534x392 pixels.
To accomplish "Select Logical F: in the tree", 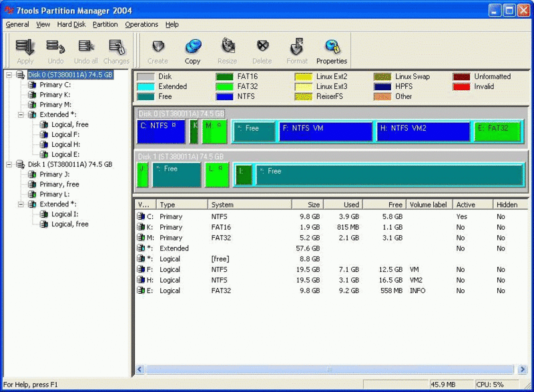I will point(65,134).
